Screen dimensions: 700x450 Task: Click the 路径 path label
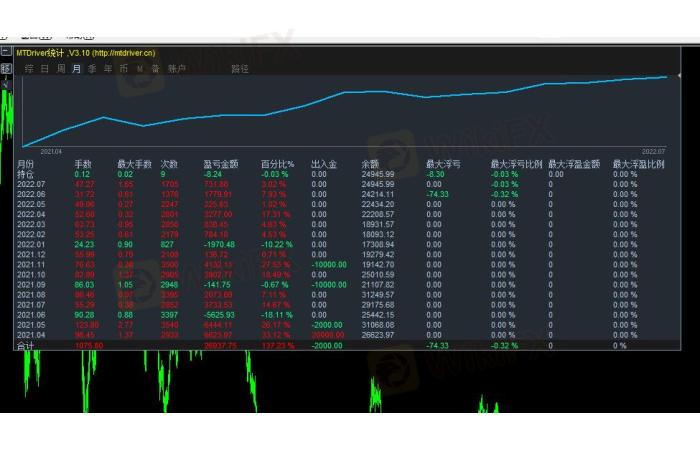(x=240, y=69)
